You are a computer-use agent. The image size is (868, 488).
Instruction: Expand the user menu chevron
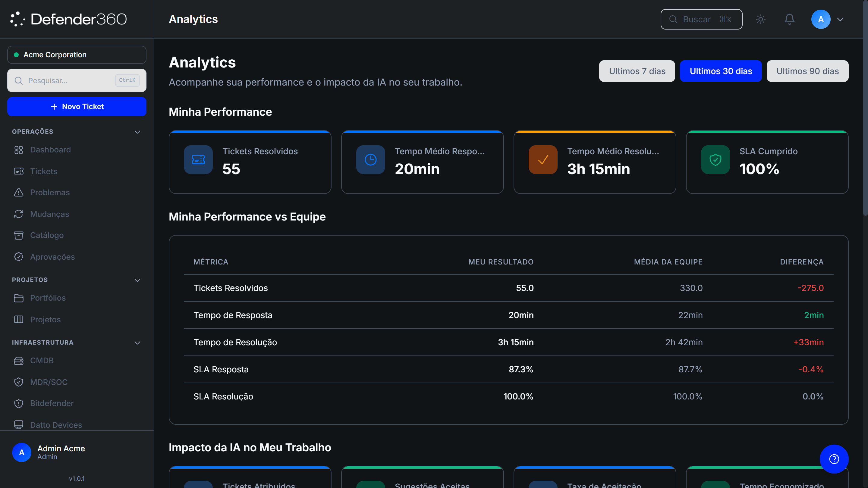tap(840, 19)
